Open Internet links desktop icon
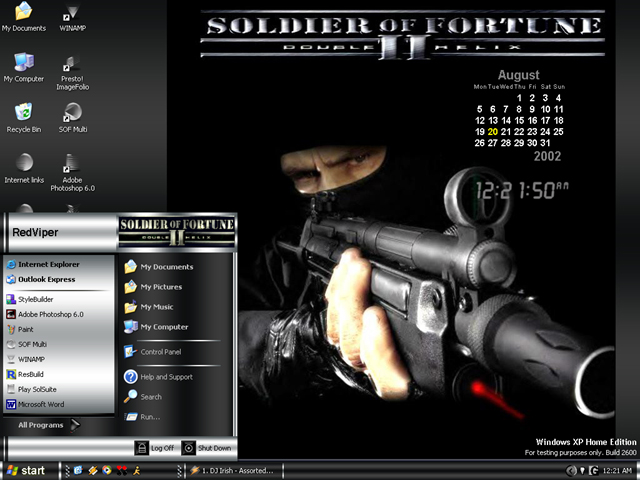Viewport: 640px width, 480px height. (24, 169)
